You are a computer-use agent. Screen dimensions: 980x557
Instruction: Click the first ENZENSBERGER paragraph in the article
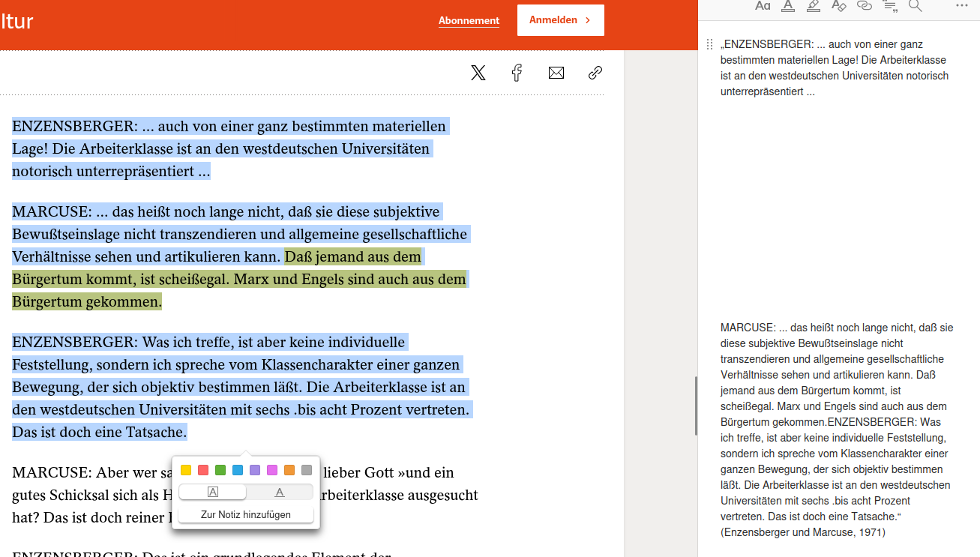coord(231,148)
